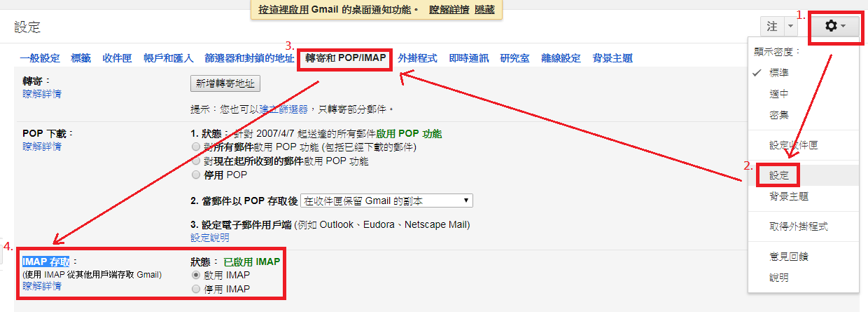The image size is (868, 312).
Task: Open 設定說明 link under POP section
Action: [x=210, y=238]
